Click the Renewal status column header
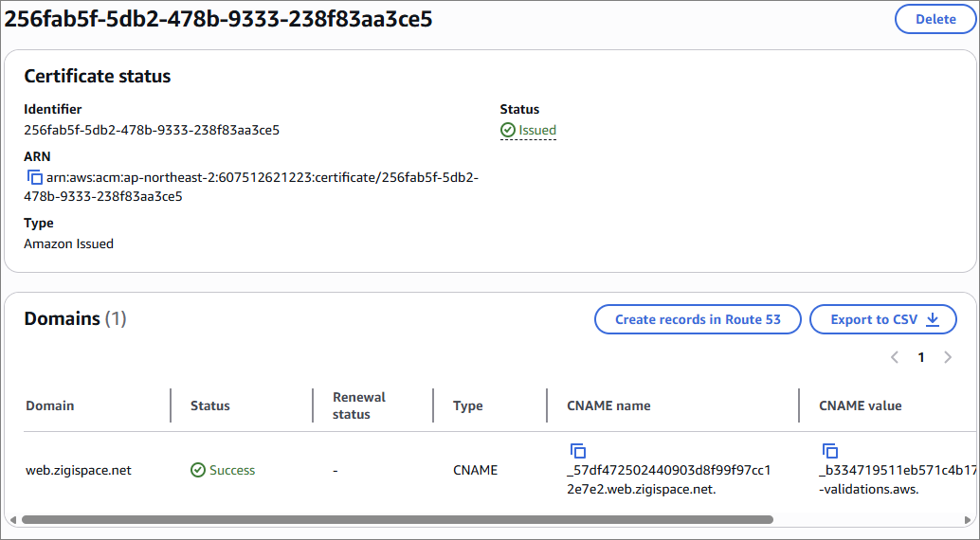Screen dimensions: 980x540 click(x=359, y=405)
